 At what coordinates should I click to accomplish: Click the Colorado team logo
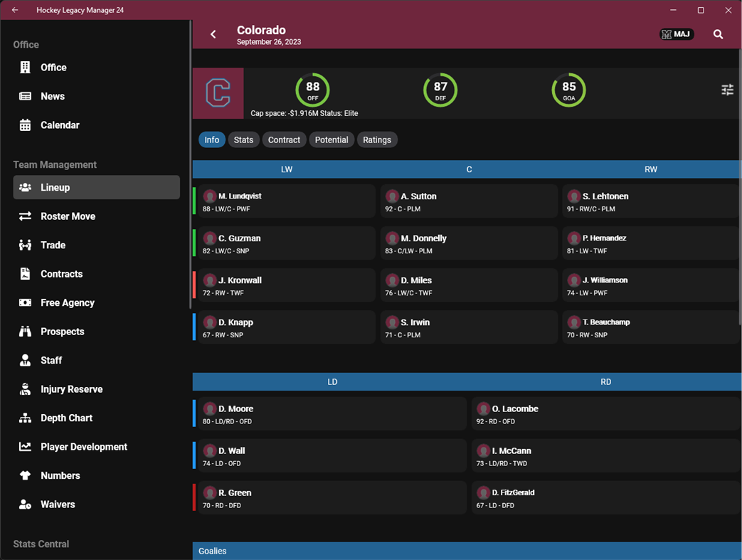point(218,93)
